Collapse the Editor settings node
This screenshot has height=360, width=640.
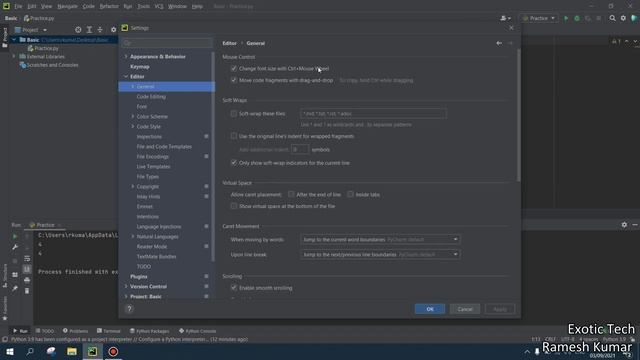126,76
